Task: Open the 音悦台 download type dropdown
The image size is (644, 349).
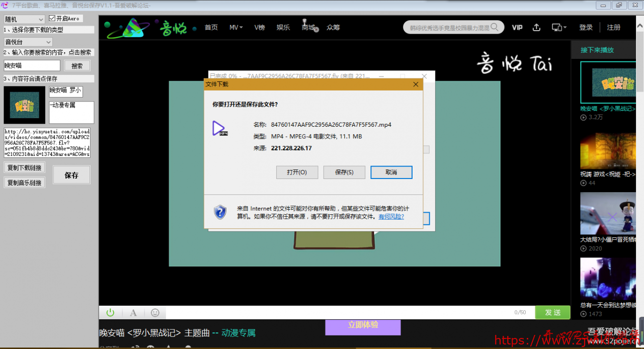Action: click(x=28, y=42)
